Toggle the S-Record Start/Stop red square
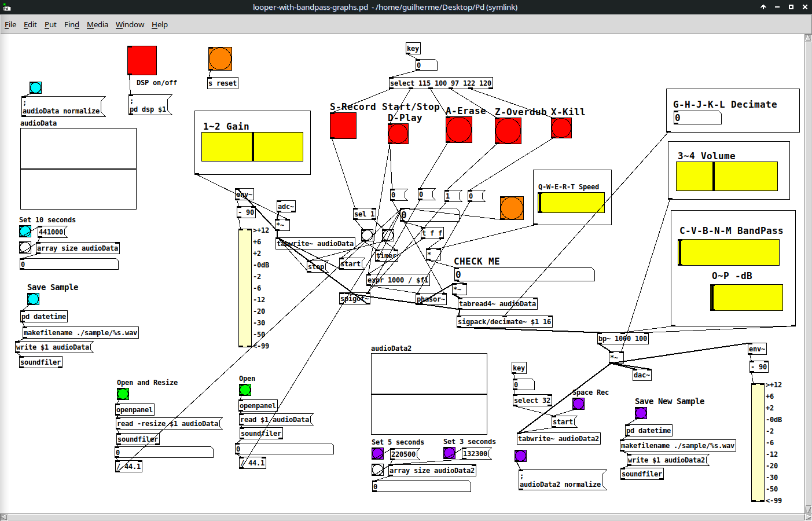Viewport: 812px width, 521px height. click(343, 126)
